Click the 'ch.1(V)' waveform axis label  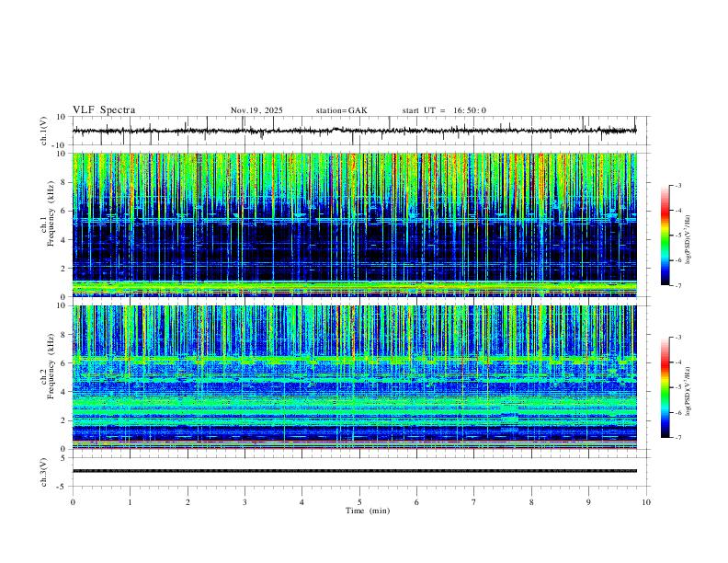click(x=44, y=131)
